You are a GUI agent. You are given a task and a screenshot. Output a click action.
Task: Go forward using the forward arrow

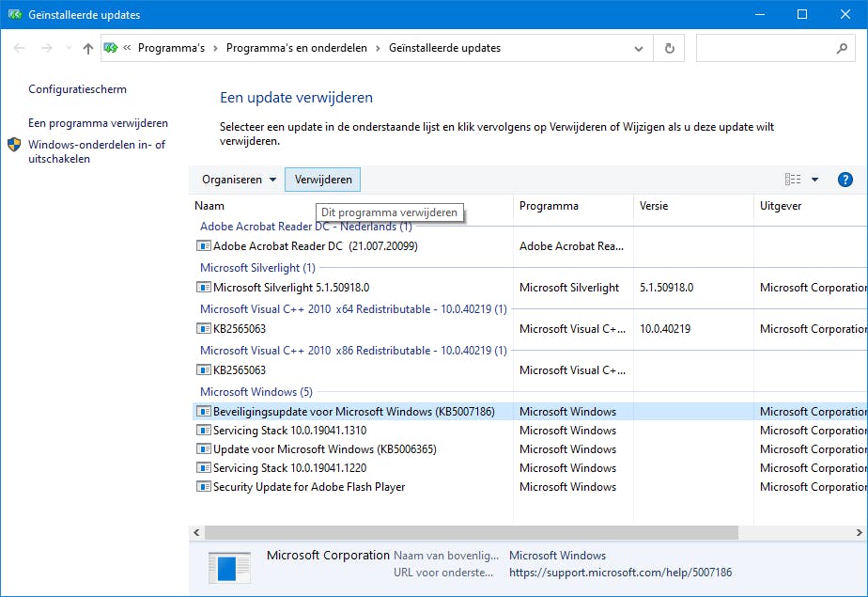tap(47, 48)
